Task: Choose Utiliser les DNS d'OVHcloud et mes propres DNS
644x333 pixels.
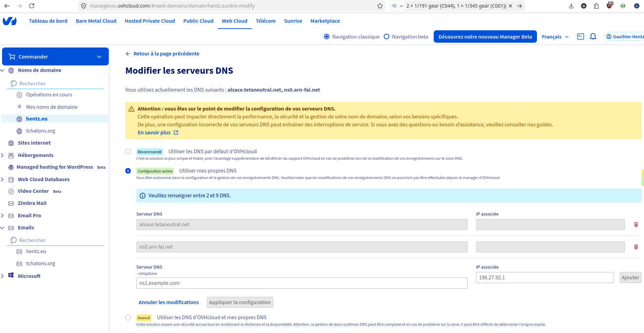Action: 128,318
